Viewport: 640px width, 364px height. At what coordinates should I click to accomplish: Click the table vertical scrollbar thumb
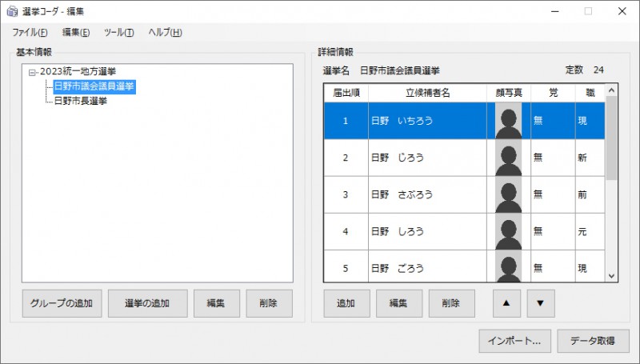tap(611, 138)
